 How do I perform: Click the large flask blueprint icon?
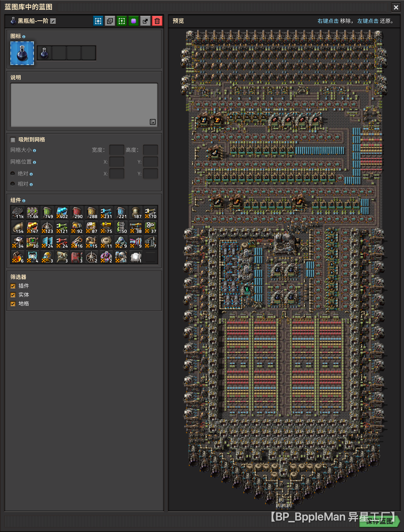point(22,53)
